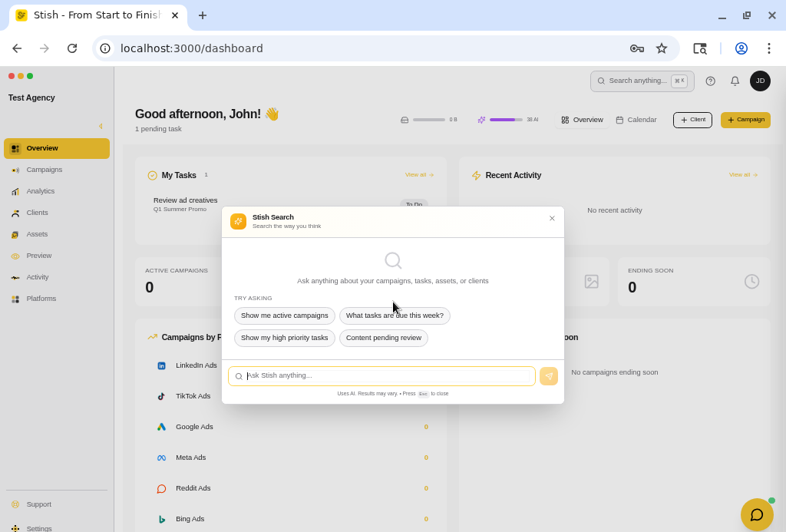Bookmark this page with the star icon

[661, 48]
